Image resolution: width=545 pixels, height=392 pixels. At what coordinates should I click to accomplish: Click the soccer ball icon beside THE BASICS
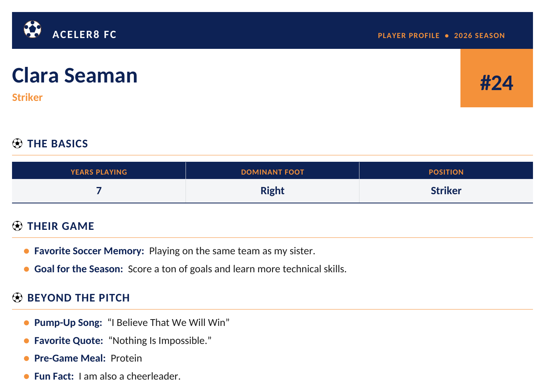point(17,143)
